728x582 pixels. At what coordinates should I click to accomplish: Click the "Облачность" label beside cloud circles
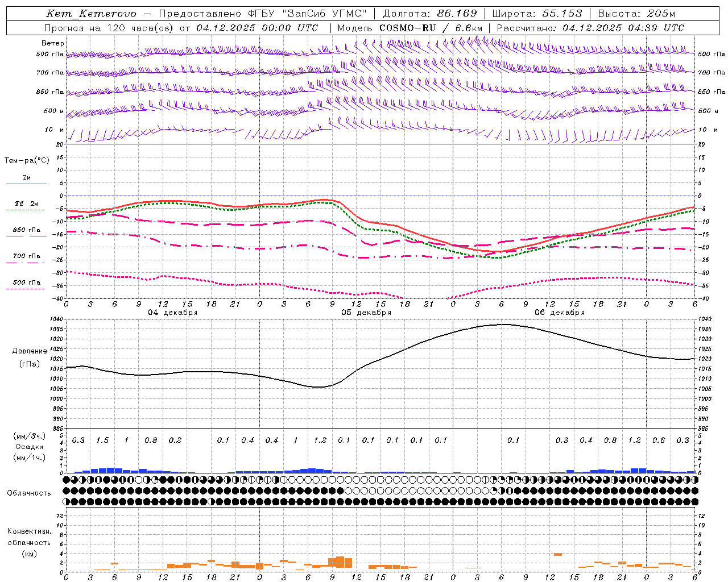(29, 493)
